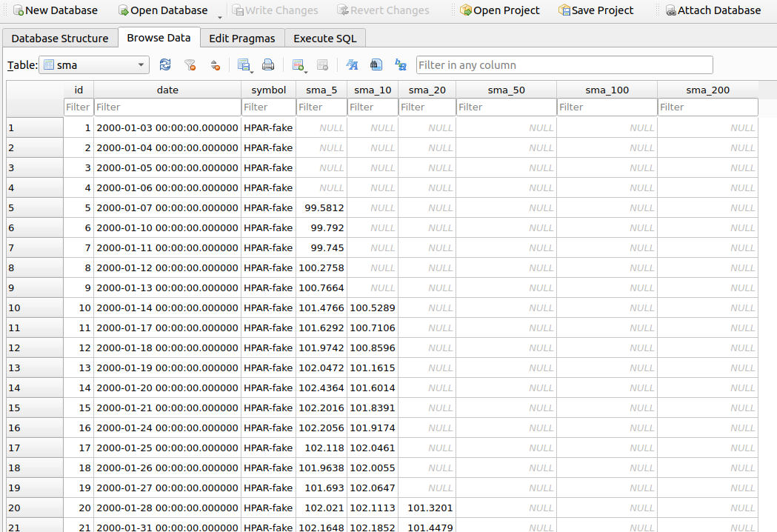Sort by the symbol column header
This screenshot has height=532, width=777.
[269, 90]
